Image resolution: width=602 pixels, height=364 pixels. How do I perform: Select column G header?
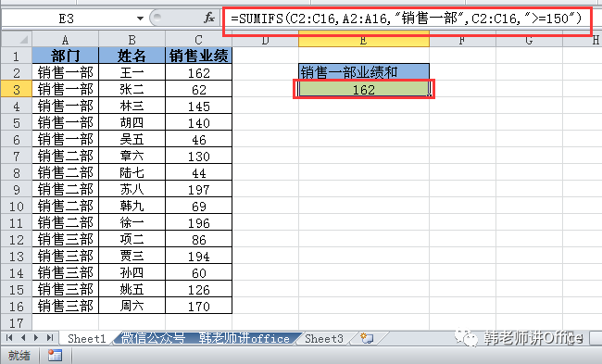529,40
